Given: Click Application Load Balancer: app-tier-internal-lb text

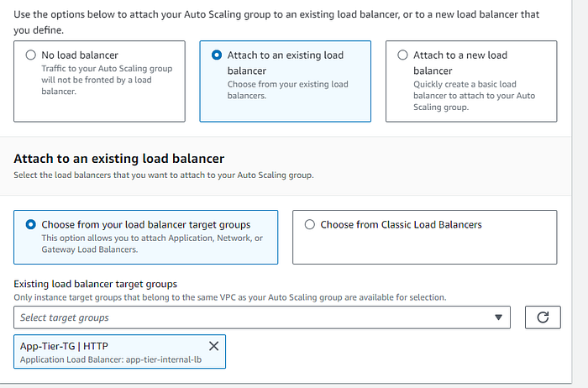Looking at the screenshot, I should pyautogui.click(x=111, y=359).
